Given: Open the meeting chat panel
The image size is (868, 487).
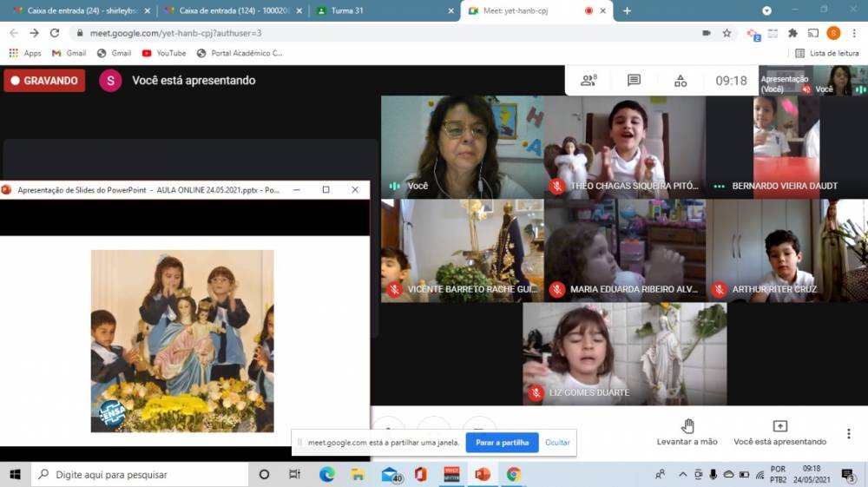Looking at the screenshot, I should pos(634,81).
